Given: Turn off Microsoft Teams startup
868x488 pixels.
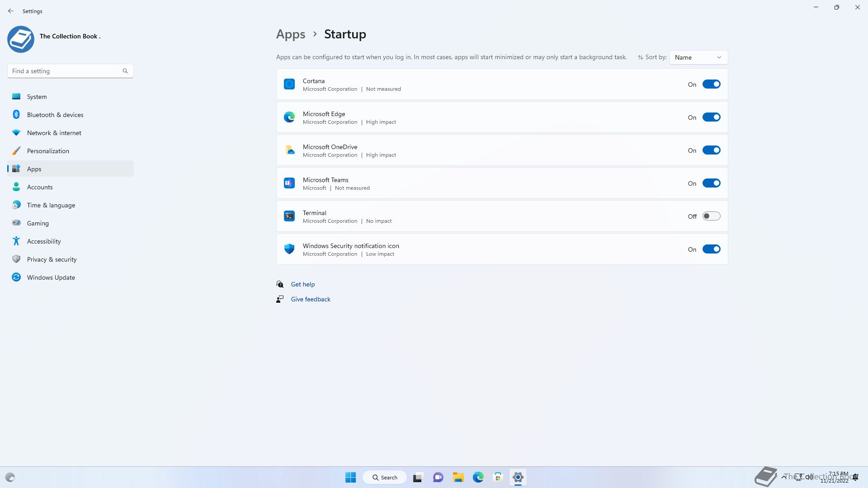Looking at the screenshot, I should coord(711,183).
